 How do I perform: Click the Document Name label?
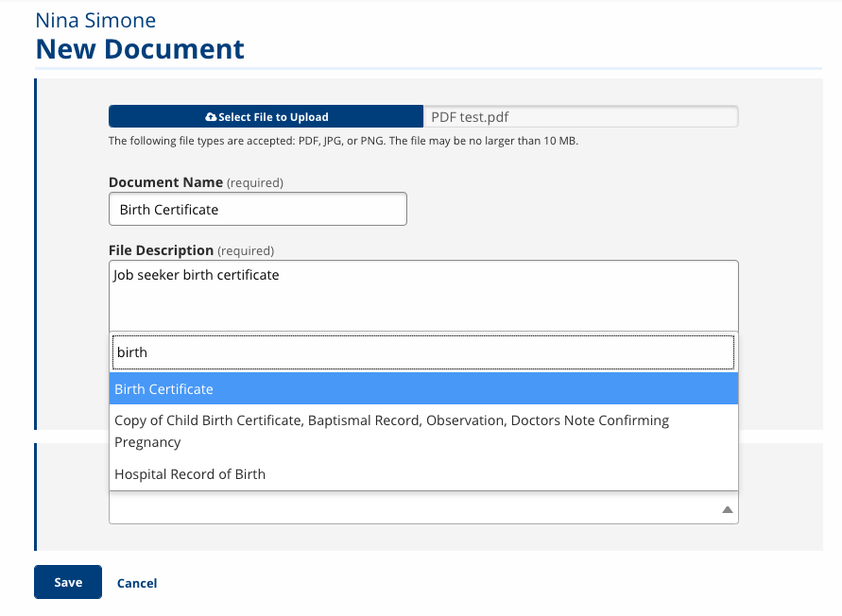tap(165, 182)
